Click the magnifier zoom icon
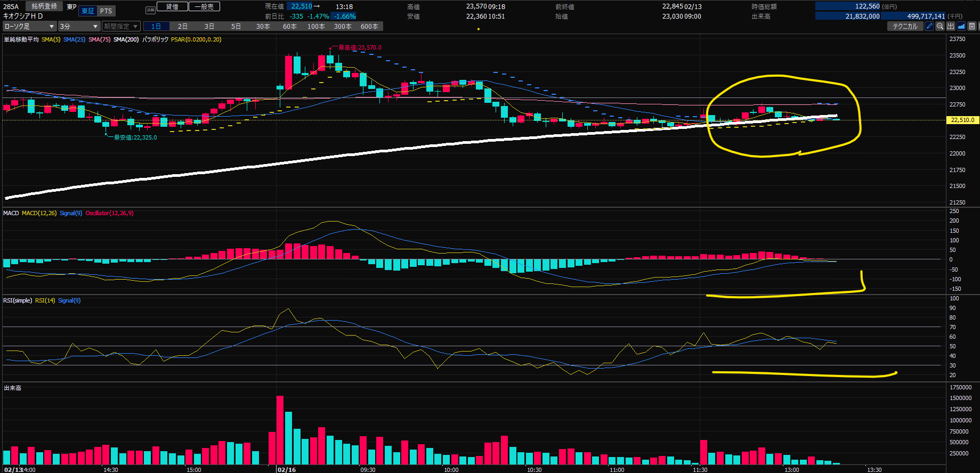The image size is (980, 473). (x=940, y=26)
